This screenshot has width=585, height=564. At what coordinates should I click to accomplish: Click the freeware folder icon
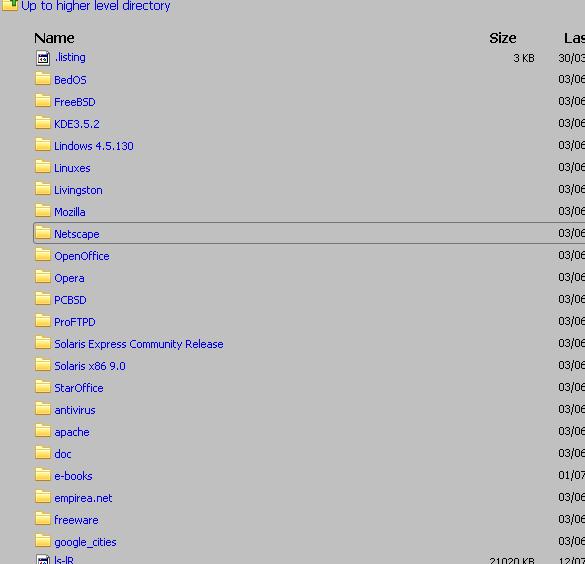coord(43,519)
